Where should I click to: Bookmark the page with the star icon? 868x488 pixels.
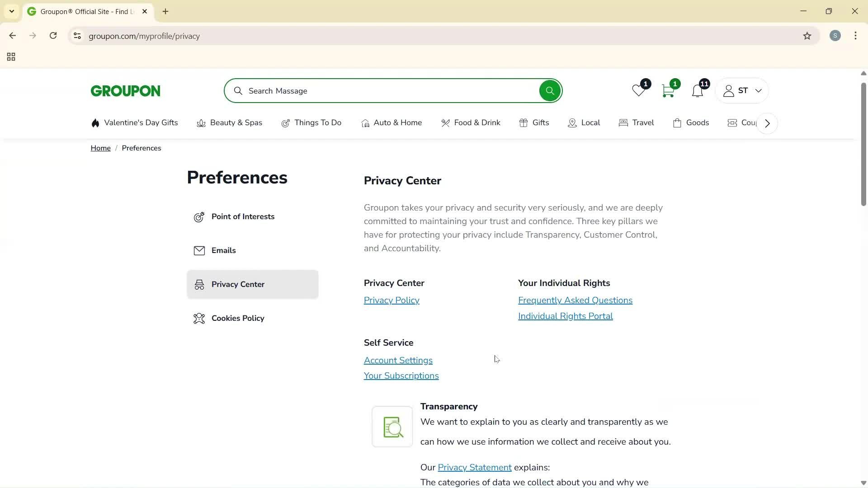[x=807, y=36]
